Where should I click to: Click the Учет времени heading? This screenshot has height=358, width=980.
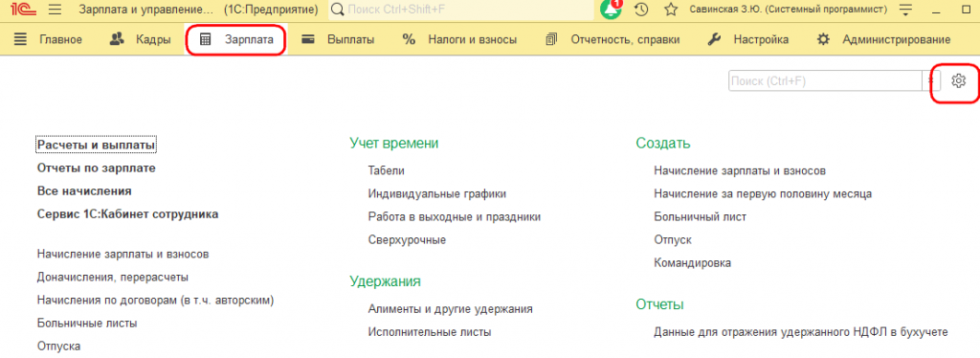pos(393,143)
